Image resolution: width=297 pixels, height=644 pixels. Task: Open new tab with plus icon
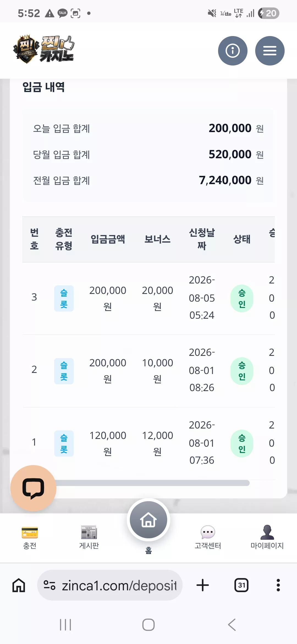pos(203,585)
